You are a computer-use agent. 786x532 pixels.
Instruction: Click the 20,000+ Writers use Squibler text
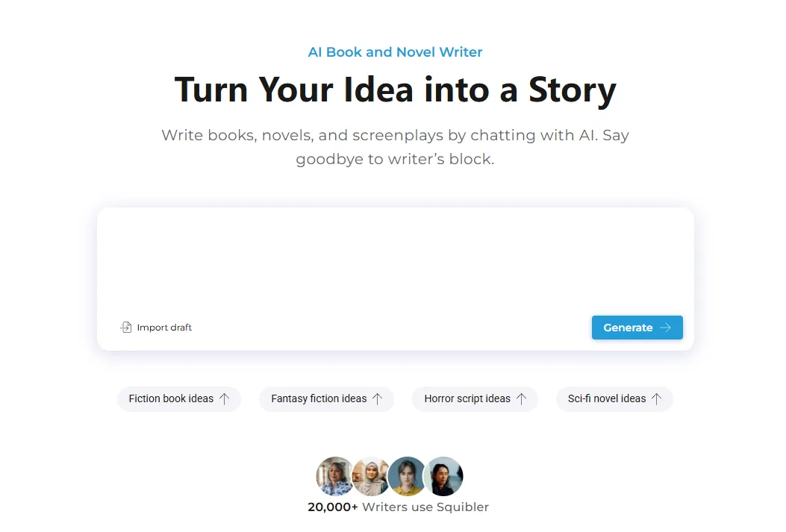pyautogui.click(x=398, y=507)
